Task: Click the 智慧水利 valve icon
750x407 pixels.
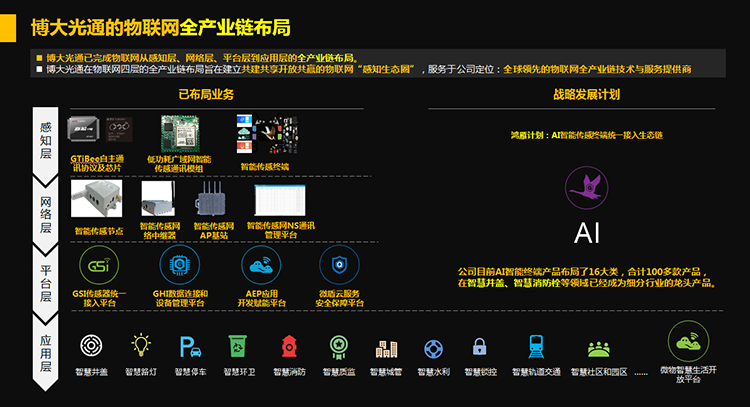Action: (434, 349)
